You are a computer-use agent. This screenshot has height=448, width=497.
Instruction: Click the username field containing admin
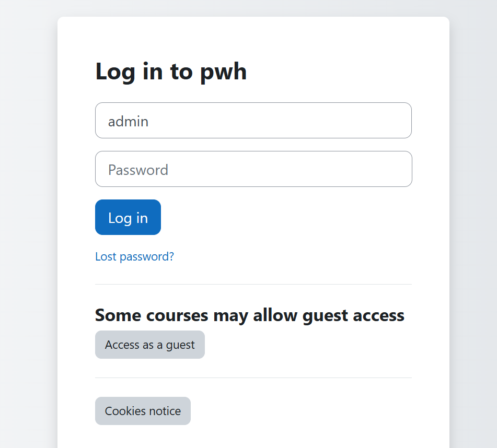(x=253, y=120)
